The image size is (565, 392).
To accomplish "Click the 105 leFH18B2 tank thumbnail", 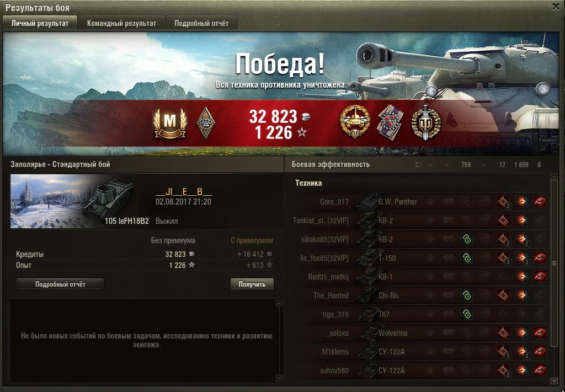I will coord(80,201).
